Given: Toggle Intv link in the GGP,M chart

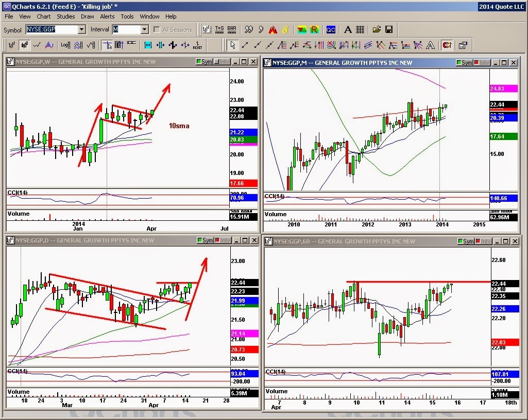Looking at the screenshot, I should 482,63.
